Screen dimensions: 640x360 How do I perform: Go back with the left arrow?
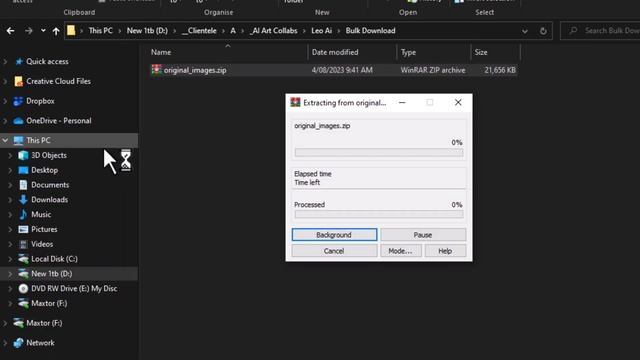click(11, 31)
